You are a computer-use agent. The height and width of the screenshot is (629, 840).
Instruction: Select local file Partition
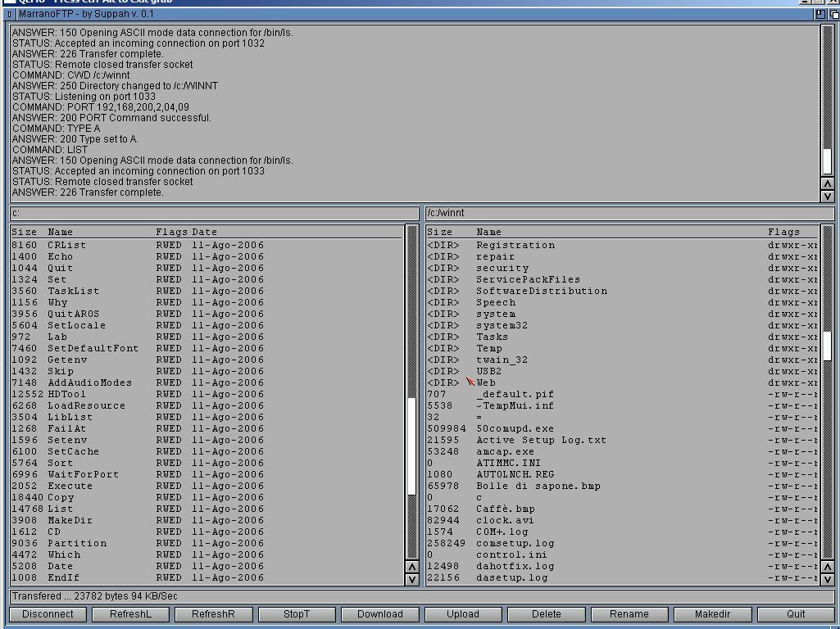coord(207,543)
